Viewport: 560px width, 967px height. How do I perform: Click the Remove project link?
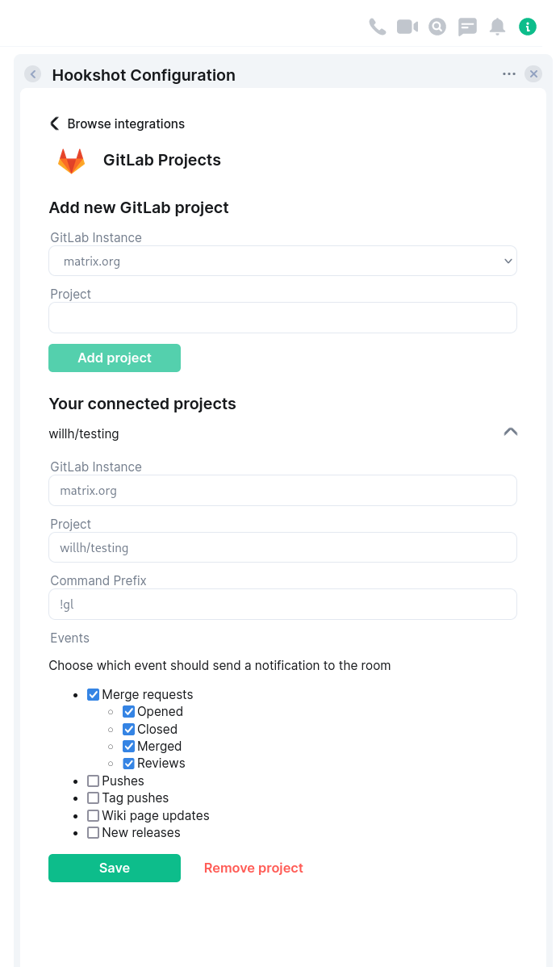tap(253, 868)
